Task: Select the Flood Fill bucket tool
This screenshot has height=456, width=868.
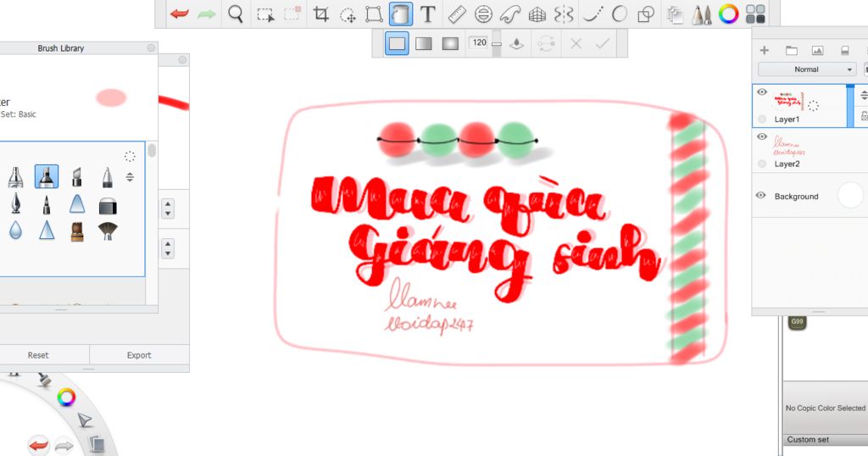Action: pos(401,14)
